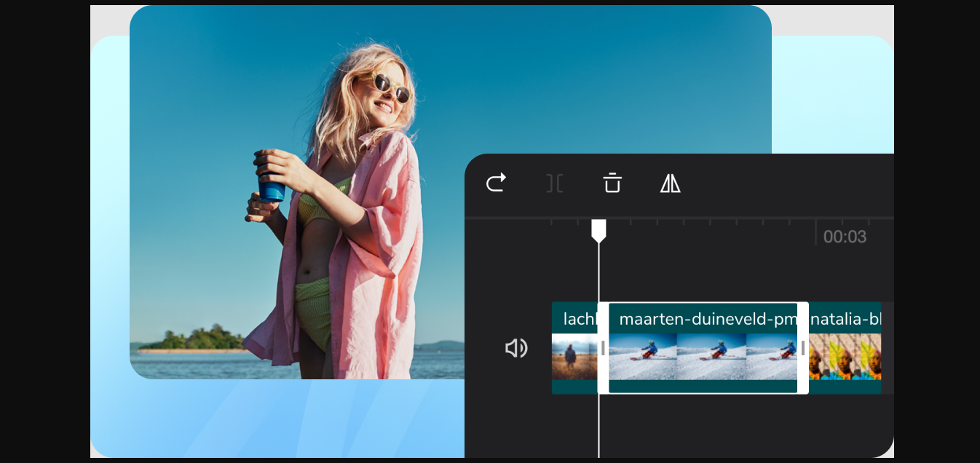Click the redo arrow icon

tap(496, 183)
